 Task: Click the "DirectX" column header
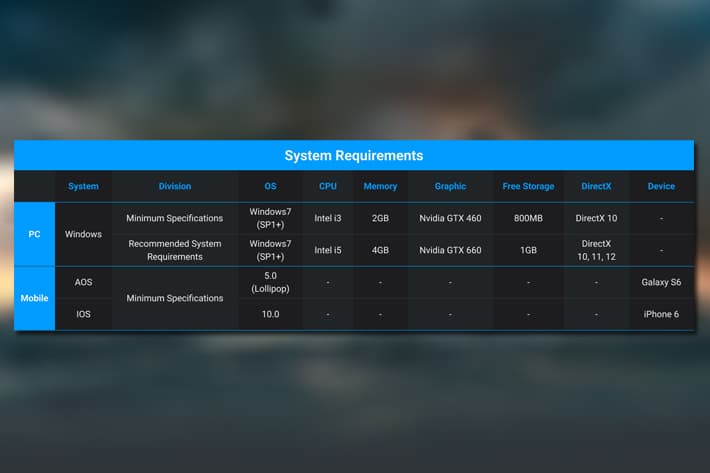click(x=596, y=186)
